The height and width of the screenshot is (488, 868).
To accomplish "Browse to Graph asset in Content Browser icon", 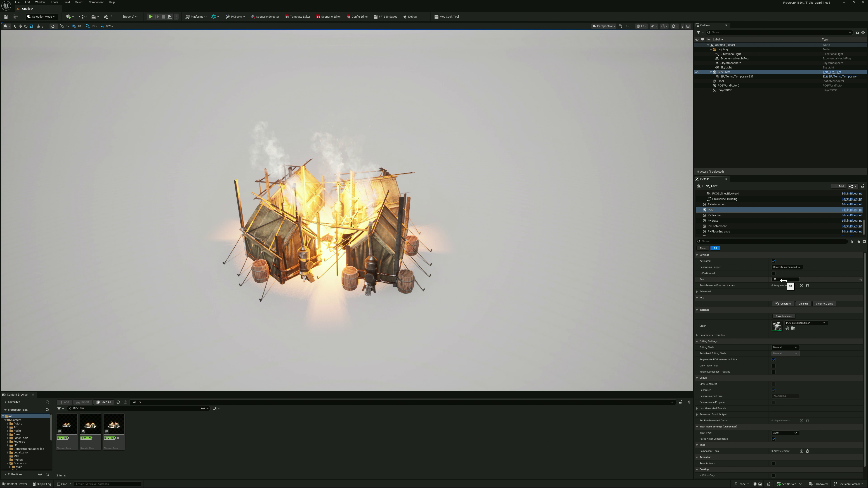I will [x=793, y=328].
